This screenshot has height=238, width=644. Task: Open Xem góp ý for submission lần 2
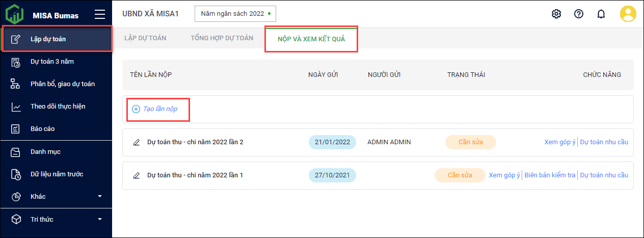(560, 142)
